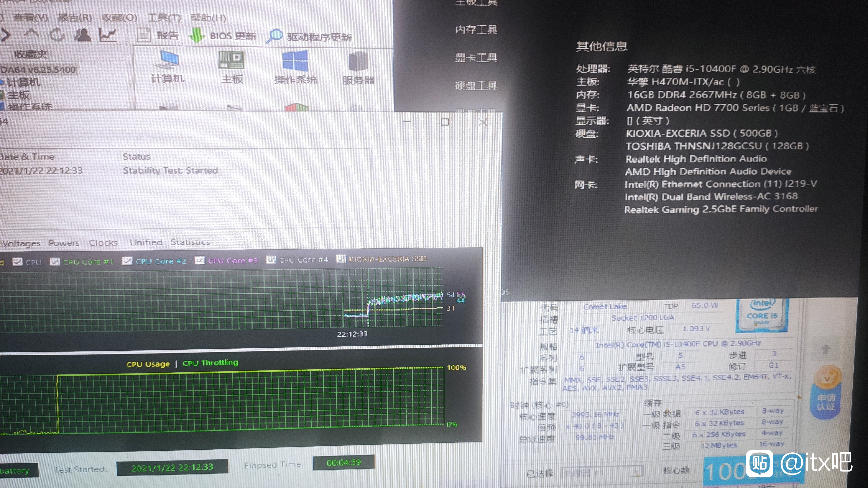Toggle the CPU Core #1 checkbox
Image resolution: width=868 pixels, height=488 pixels.
55,262
